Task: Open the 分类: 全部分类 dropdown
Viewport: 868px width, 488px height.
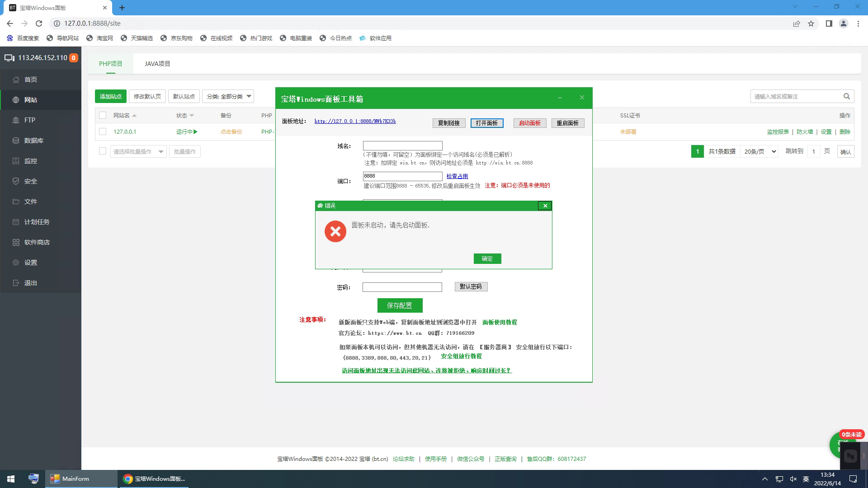Action: point(228,96)
